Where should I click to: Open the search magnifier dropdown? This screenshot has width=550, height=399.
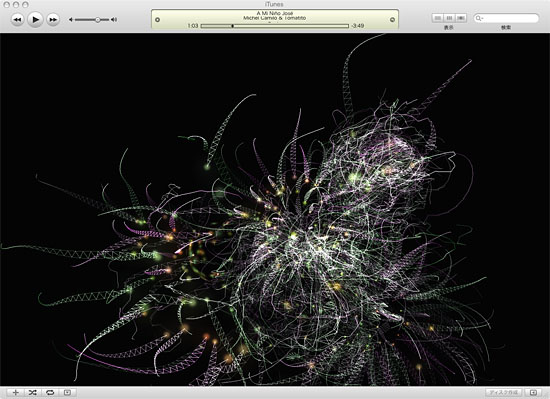point(479,18)
